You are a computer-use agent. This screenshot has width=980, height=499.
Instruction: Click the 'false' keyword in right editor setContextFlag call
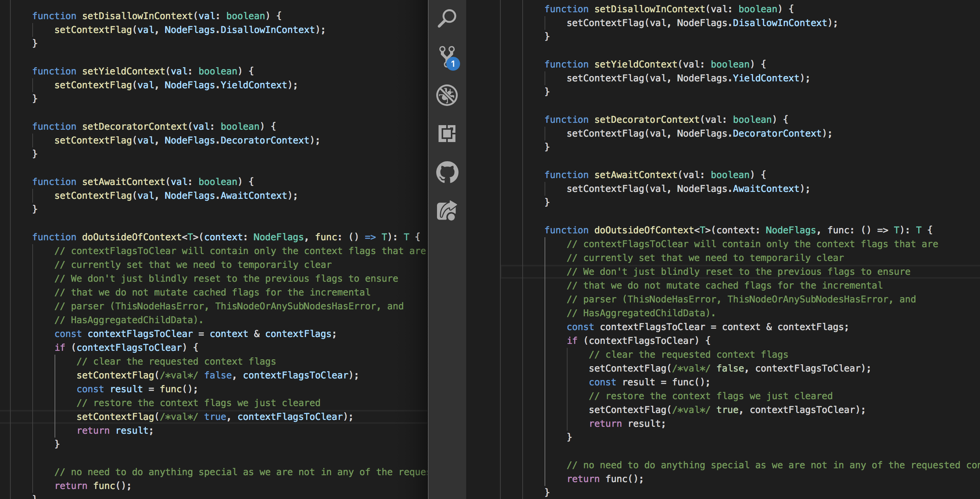730,368
